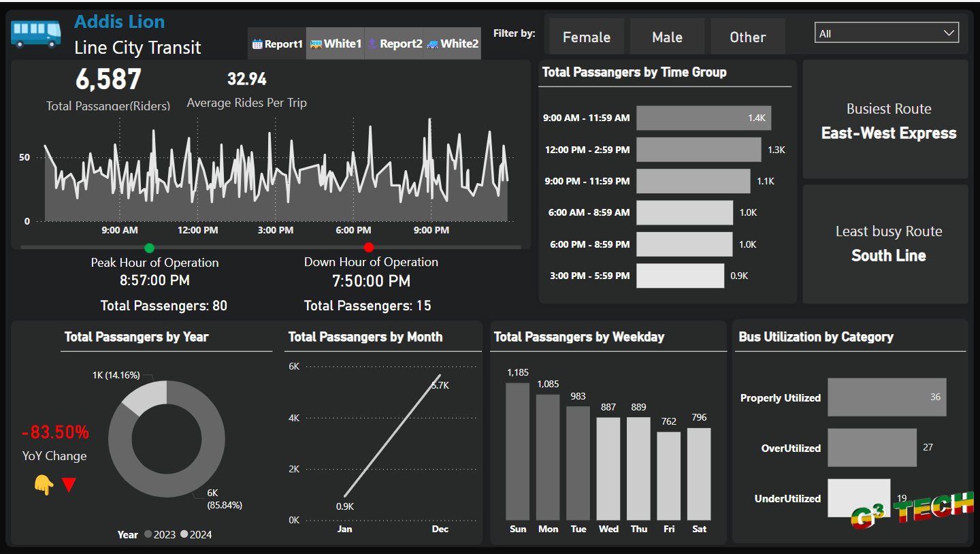Click the Busiest Route card

(885, 119)
